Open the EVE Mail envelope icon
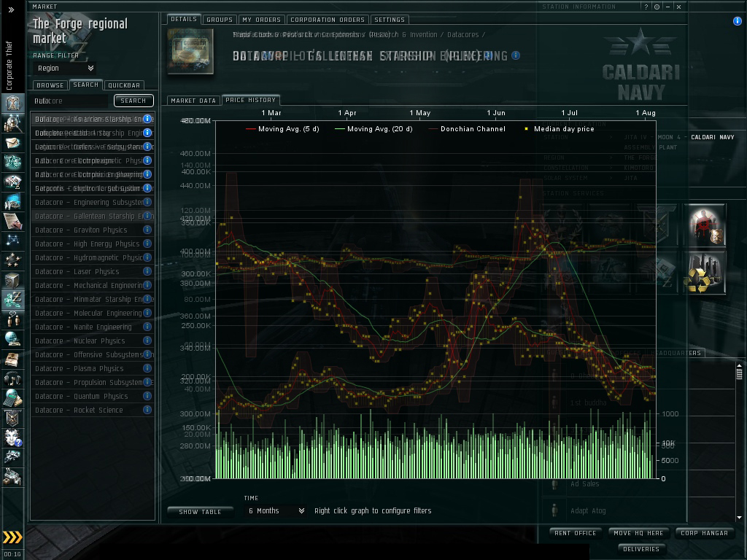This screenshot has height=560, width=747. (12, 142)
